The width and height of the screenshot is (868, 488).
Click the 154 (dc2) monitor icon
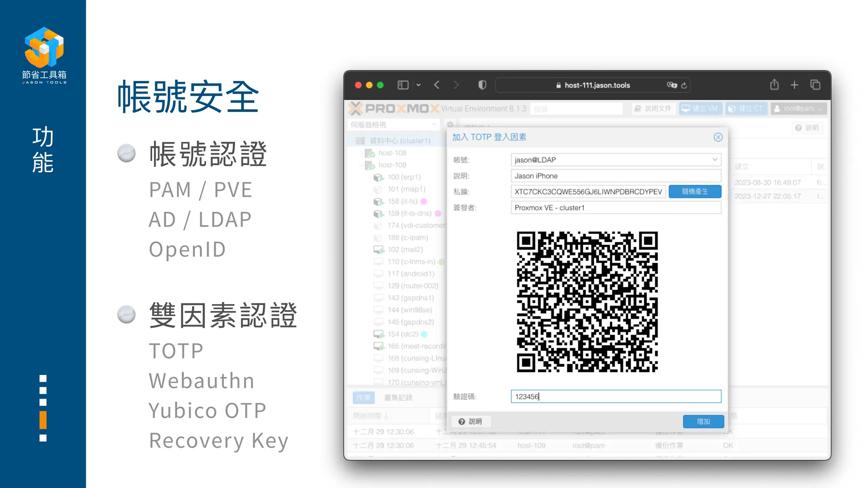(x=378, y=334)
